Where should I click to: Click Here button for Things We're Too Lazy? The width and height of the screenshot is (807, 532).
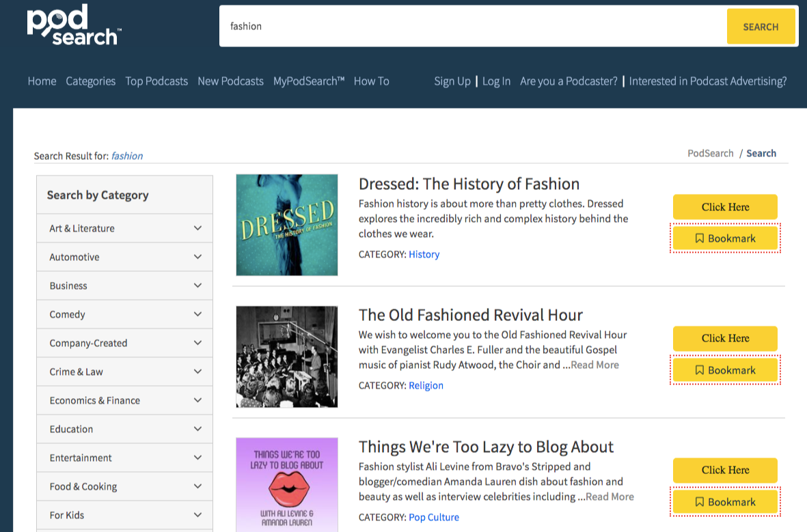click(725, 471)
